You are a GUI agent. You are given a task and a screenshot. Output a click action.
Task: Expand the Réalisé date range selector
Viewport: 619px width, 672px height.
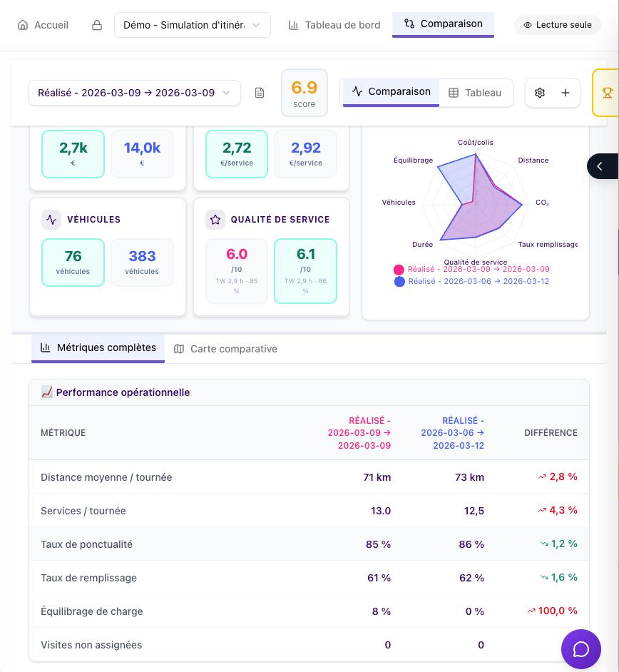(134, 93)
